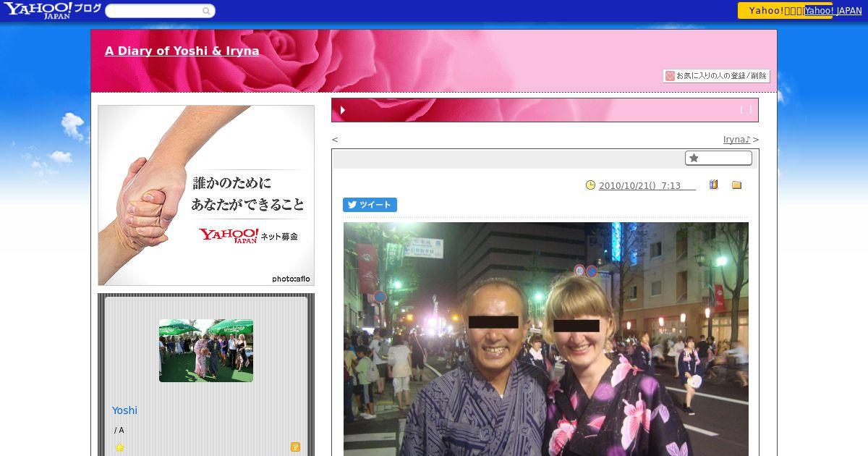
Task: View the profile photo thumbnail
Action: pos(206,350)
